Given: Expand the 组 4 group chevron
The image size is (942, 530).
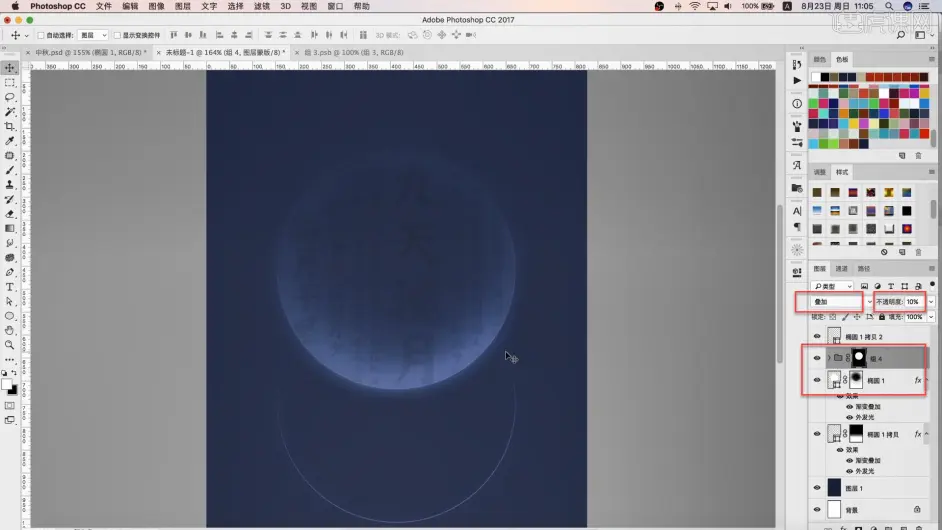Looking at the screenshot, I should point(828,358).
